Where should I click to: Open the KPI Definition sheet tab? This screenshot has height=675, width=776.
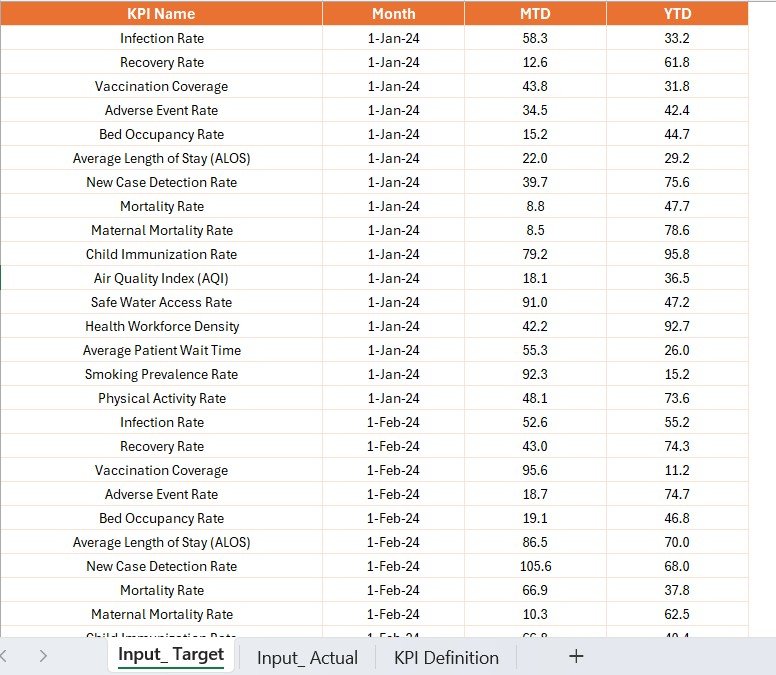(446, 658)
